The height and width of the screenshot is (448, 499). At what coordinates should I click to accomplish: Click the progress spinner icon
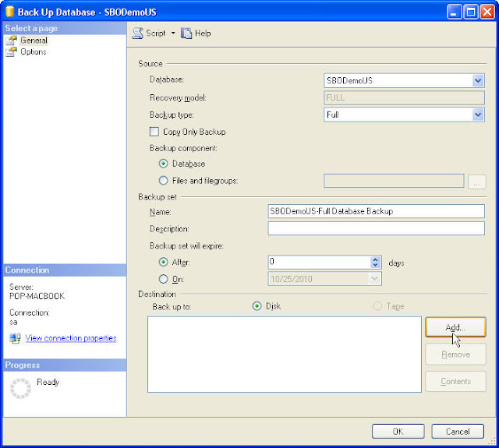(20, 388)
